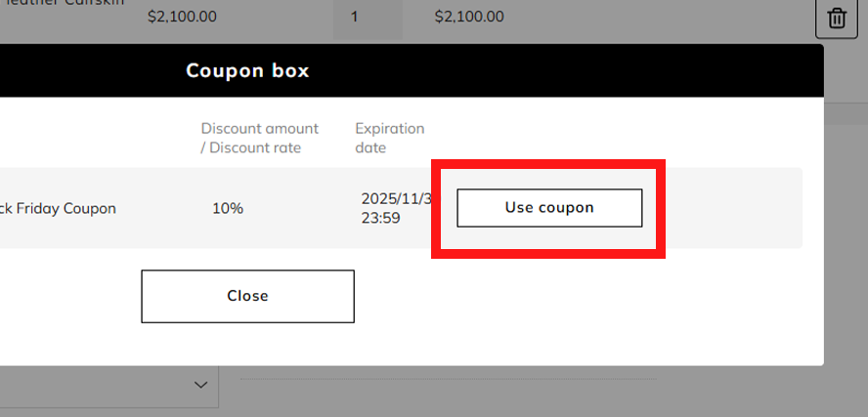Click the horizontal divider line below the dialog
Image resolution: width=868 pixels, height=417 pixels.
coord(448,379)
